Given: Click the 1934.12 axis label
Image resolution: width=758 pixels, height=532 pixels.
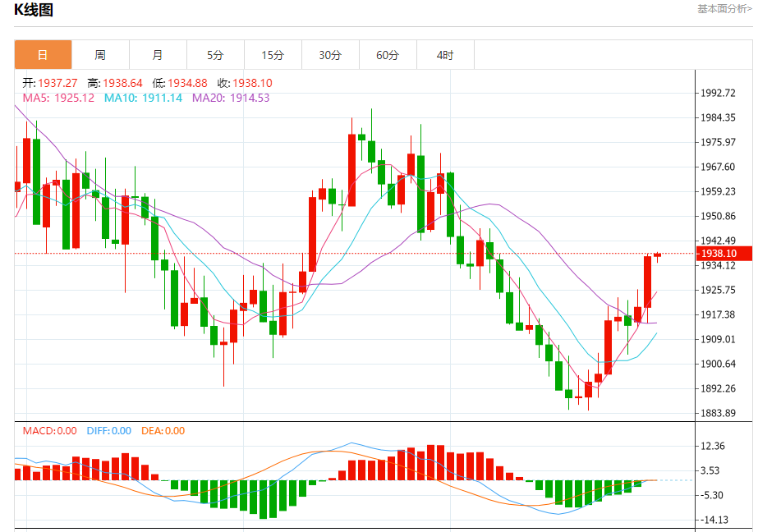Looking at the screenshot, I should point(718,265).
